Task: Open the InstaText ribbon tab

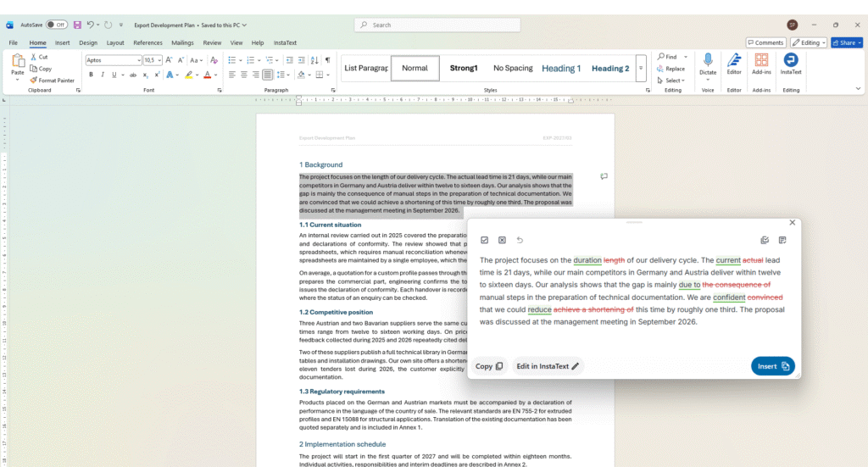Action: pyautogui.click(x=285, y=42)
